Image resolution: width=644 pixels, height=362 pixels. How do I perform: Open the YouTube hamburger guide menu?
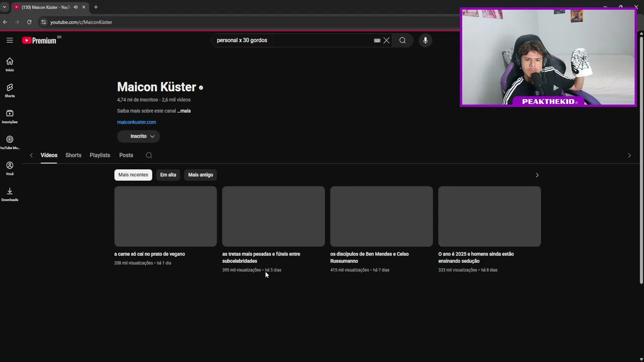10,40
